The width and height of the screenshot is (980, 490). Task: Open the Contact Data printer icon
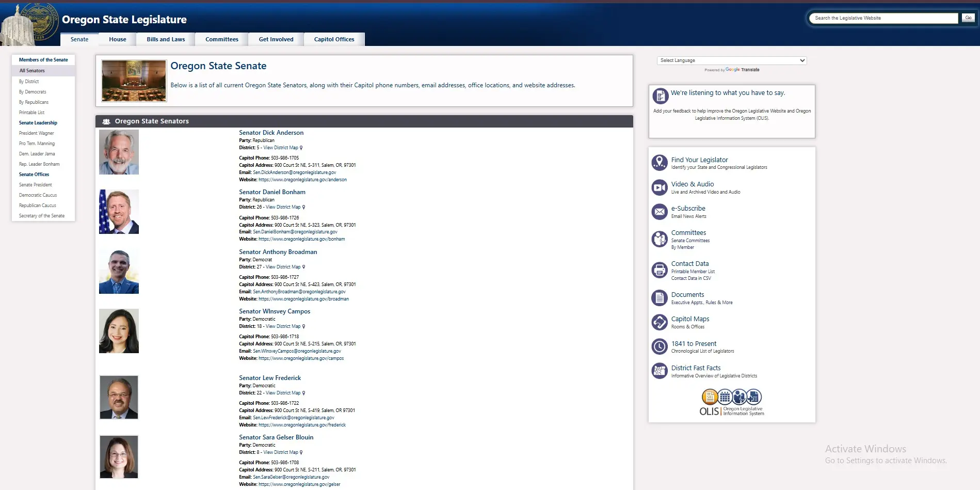(660, 270)
